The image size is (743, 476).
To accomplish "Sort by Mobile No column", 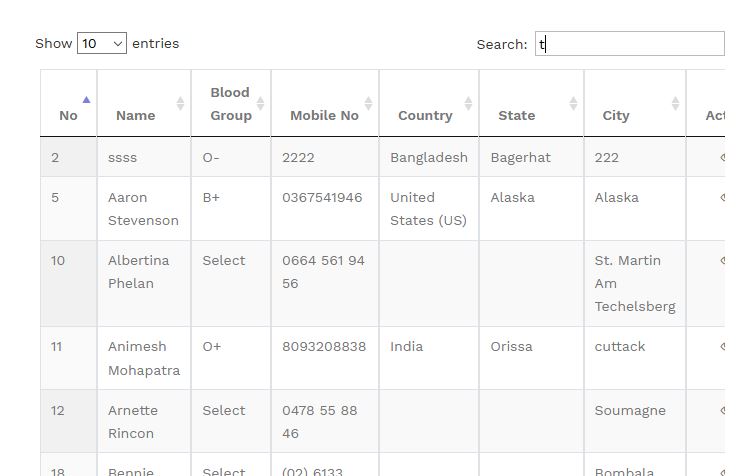I will coord(325,103).
